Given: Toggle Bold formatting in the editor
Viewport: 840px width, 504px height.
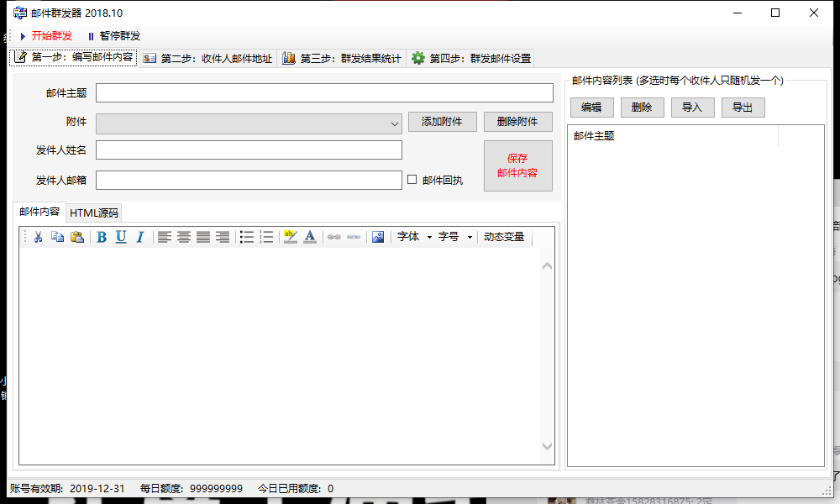Looking at the screenshot, I should 102,237.
